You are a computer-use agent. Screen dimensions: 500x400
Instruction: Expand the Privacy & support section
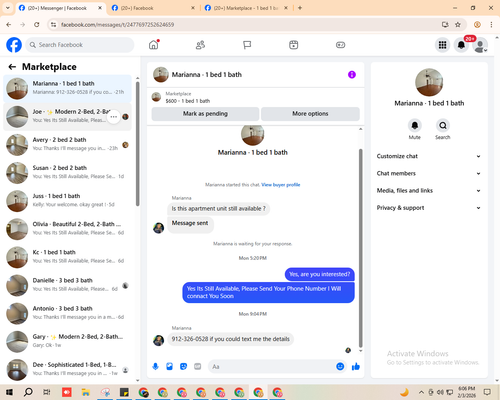click(429, 208)
